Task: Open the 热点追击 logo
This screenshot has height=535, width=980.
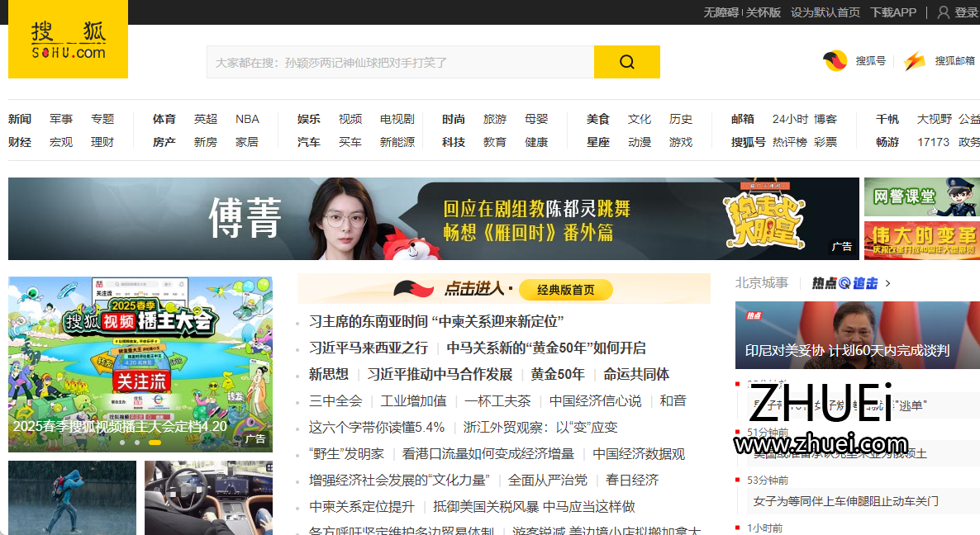Action: pyautogui.click(x=844, y=283)
